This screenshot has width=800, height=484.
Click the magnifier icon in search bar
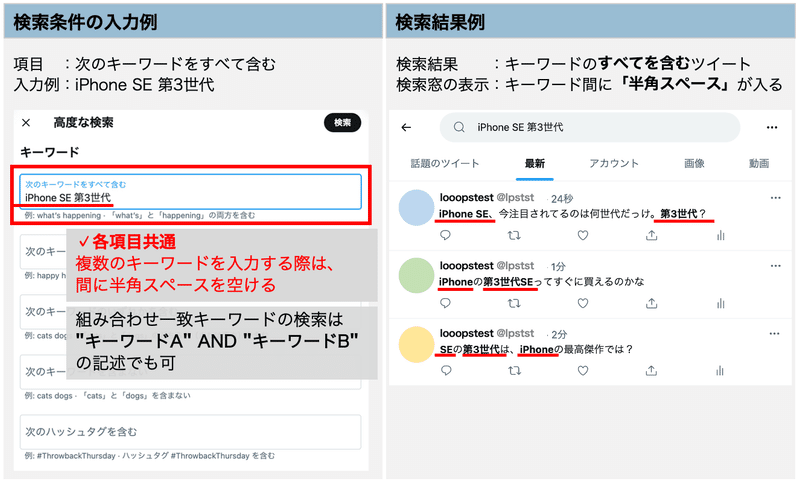[x=459, y=127]
